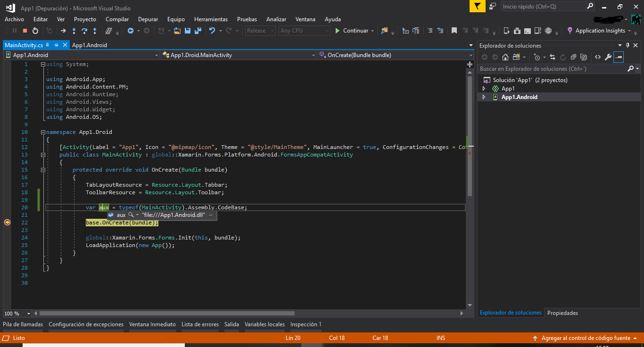Open the Android Adb command prompt icon
Image resolution: width=644 pixels, height=347 pixels.
tap(528, 31)
